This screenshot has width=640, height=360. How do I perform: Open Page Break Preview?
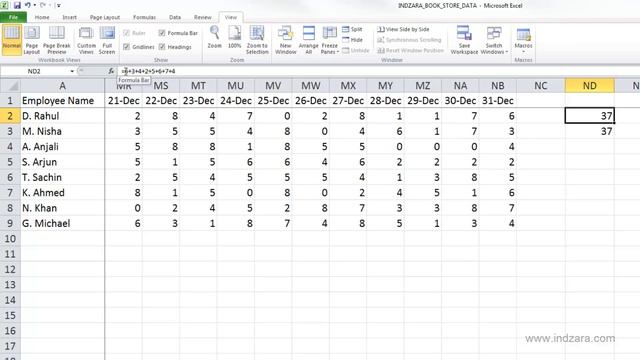(57, 40)
